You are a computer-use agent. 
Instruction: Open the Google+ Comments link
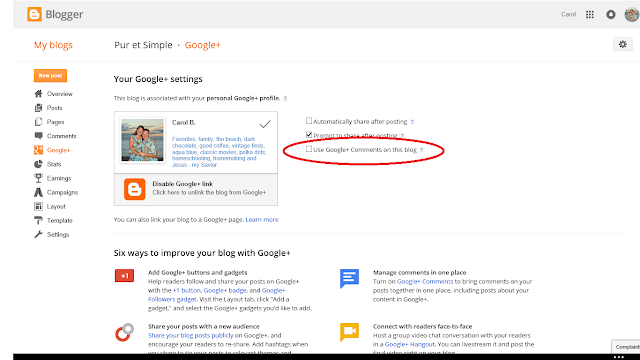[x=425, y=282]
